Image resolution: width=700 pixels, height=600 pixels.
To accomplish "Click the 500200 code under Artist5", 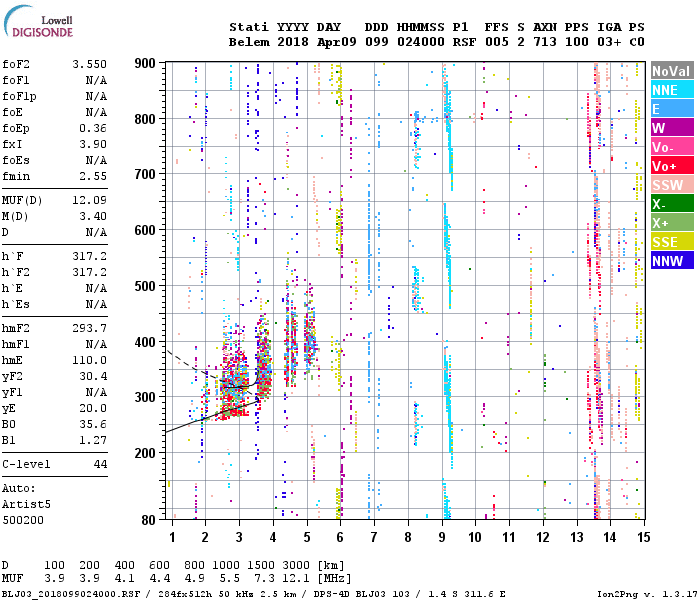I will pos(23,520).
